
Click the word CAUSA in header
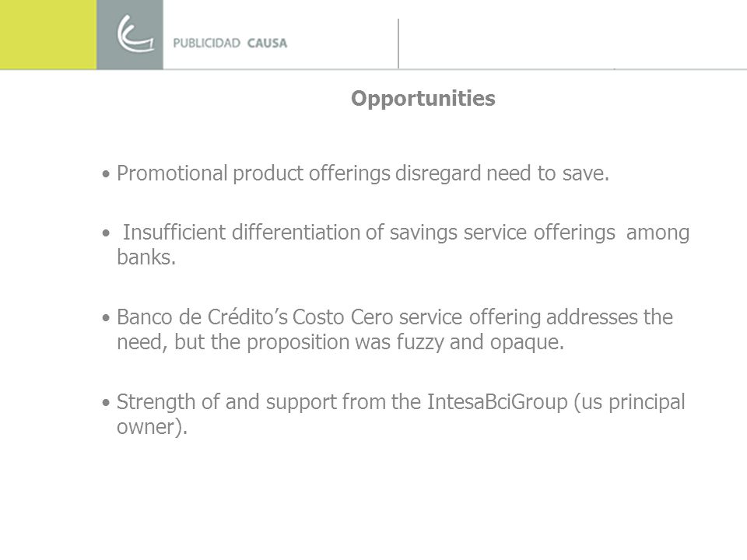[267, 44]
